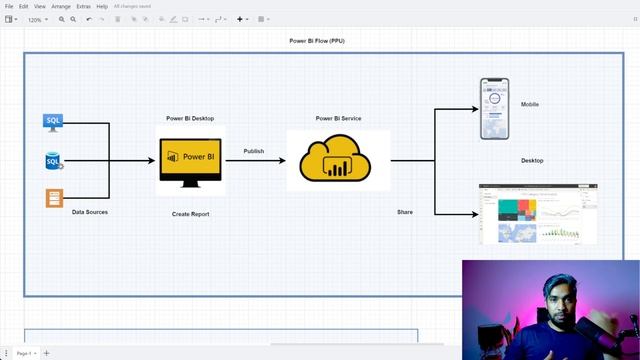Select the 'Data Sources' label
Image resolution: width=640 pixels, height=360 pixels.
pyautogui.click(x=90, y=212)
